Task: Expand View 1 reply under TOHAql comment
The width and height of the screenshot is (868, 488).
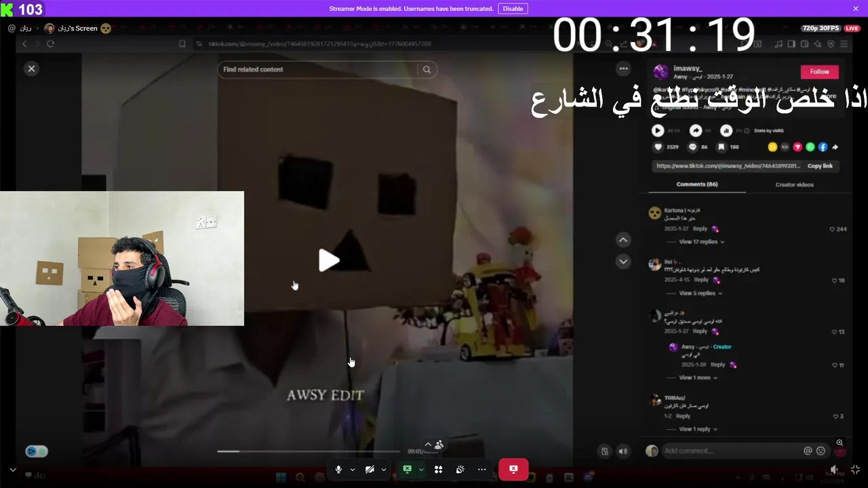Action: click(x=698, y=429)
